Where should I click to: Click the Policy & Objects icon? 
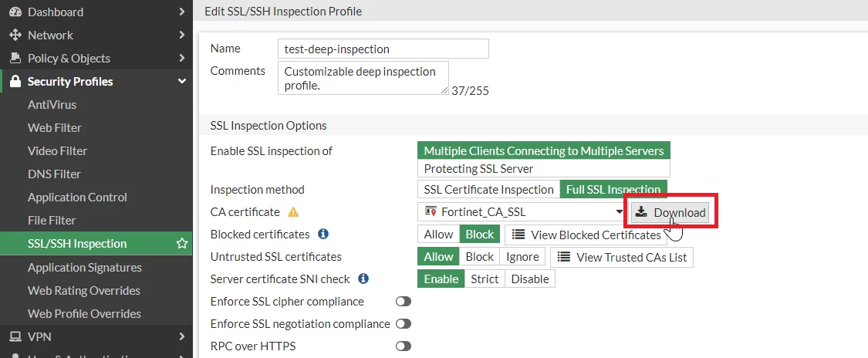coord(15,58)
